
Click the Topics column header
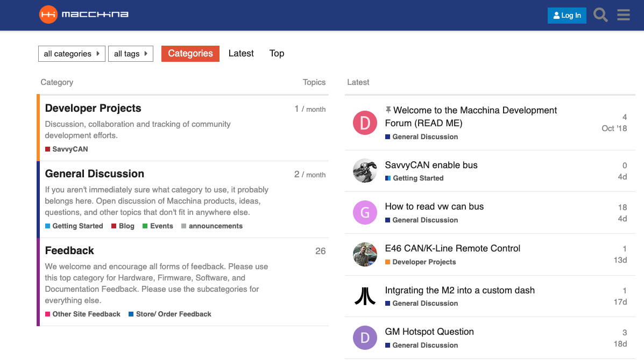pyautogui.click(x=314, y=82)
